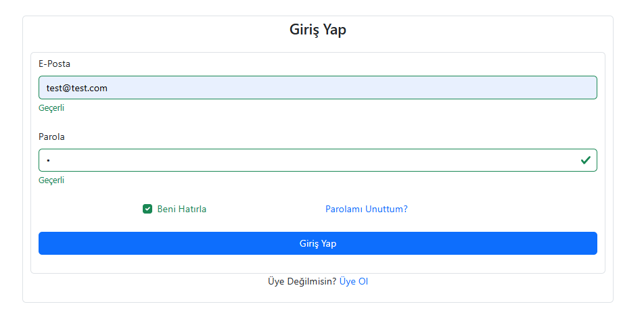
Task: Toggle the Beni Hatırla checkbox
Action: click(x=147, y=209)
